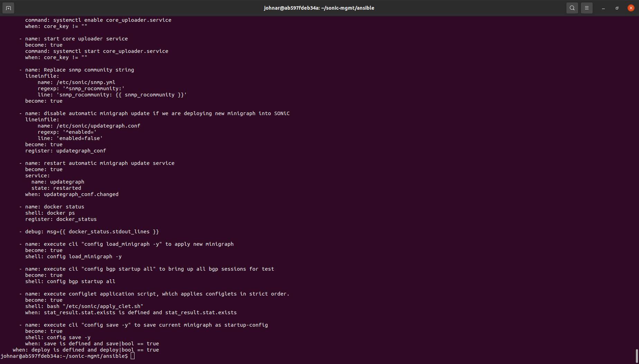Click the shell prompt cursor line
Image resolution: width=639 pixels, height=364 pixels.
click(x=67, y=356)
